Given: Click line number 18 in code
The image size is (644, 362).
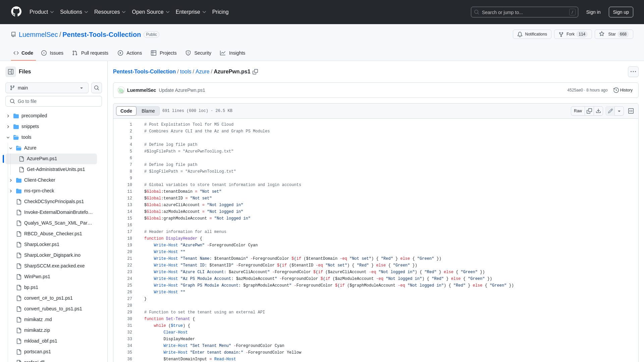Looking at the screenshot, I should (x=129, y=239).
